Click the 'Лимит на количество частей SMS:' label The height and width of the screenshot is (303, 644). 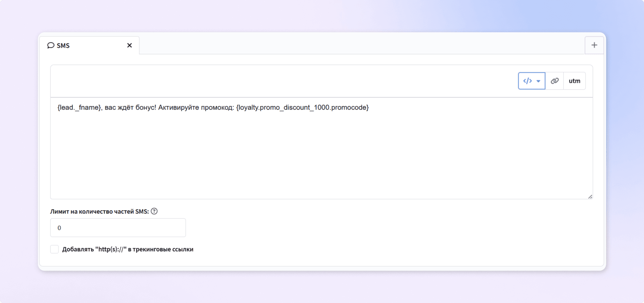pos(100,211)
